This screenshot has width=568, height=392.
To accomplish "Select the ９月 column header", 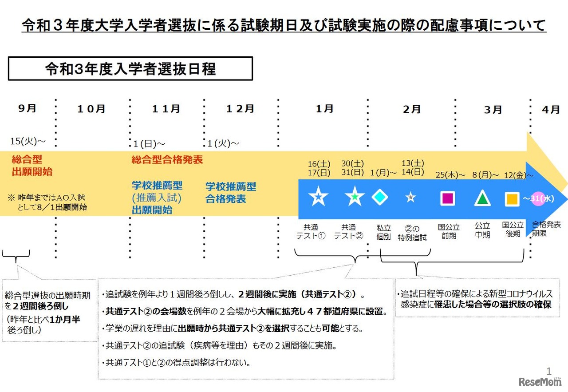I will tap(27, 108).
